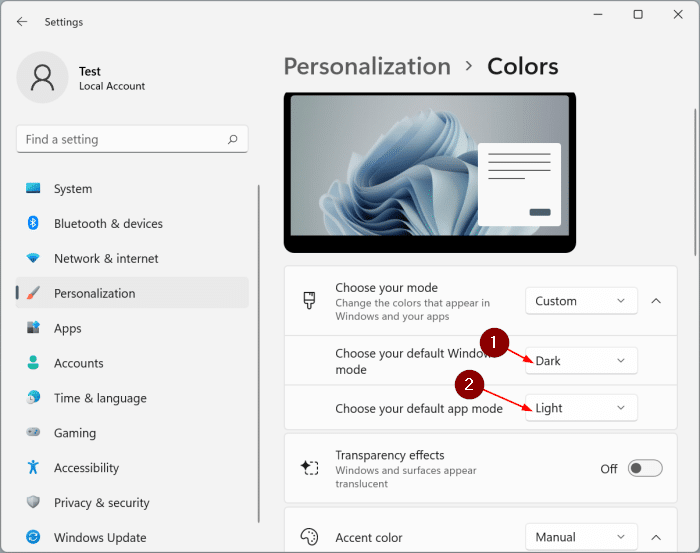Viewport: 700px width, 553px height.
Task: Click the Off label beside transparency switch
Action: point(609,469)
